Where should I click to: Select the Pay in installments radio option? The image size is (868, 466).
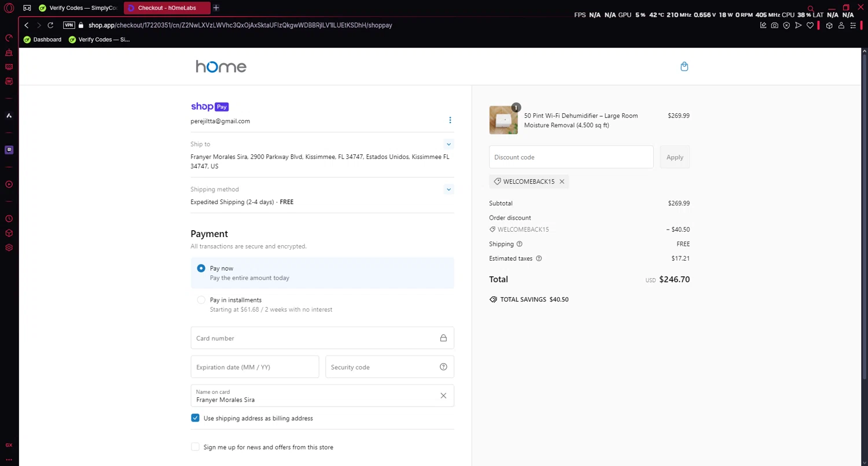coord(201,300)
